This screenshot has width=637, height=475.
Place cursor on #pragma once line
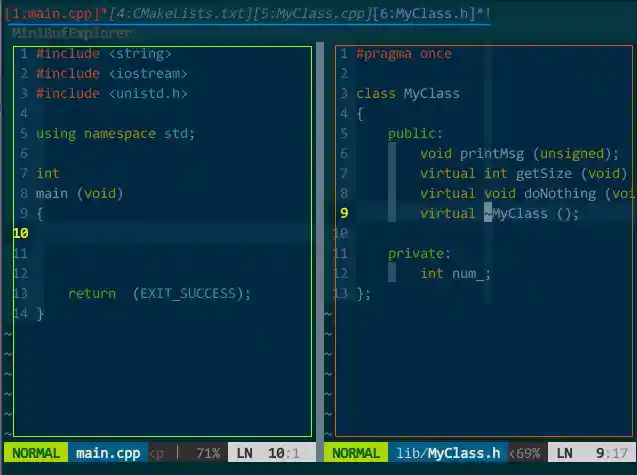click(404, 54)
